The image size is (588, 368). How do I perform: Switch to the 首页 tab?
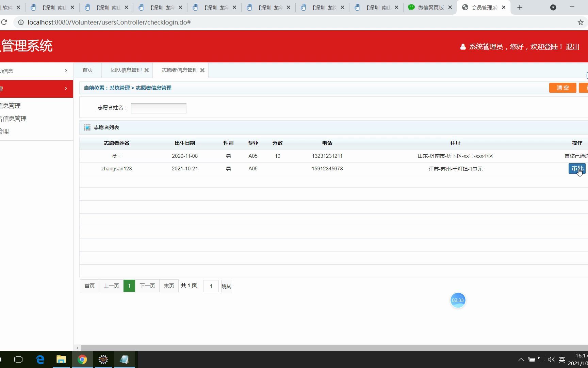[x=88, y=70]
